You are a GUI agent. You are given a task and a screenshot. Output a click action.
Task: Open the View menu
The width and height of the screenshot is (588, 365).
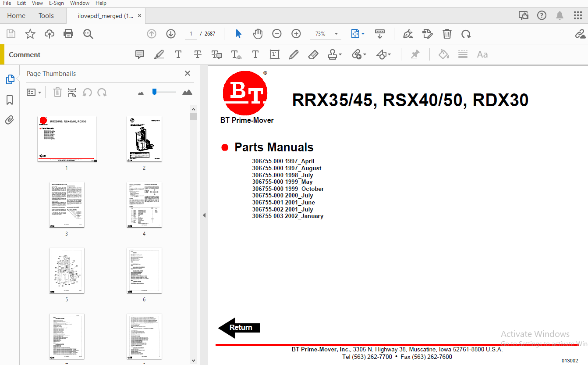click(38, 3)
